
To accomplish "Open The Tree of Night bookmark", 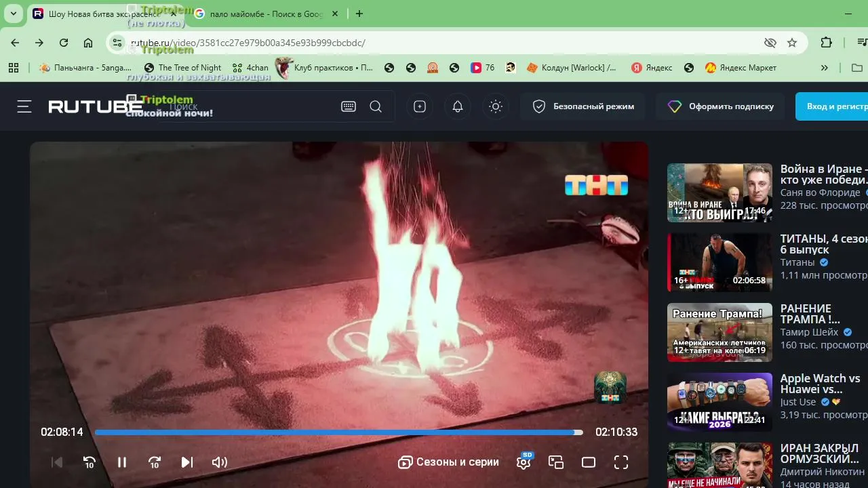I will click(x=183, y=68).
